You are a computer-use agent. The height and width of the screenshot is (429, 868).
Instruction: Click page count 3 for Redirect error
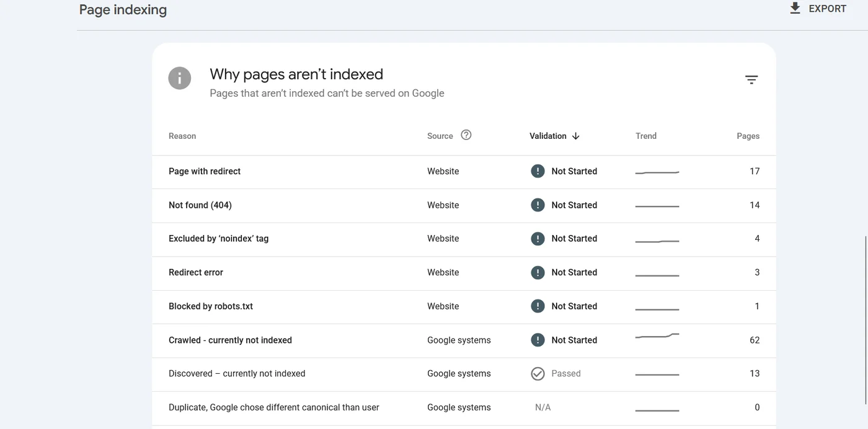tap(757, 272)
